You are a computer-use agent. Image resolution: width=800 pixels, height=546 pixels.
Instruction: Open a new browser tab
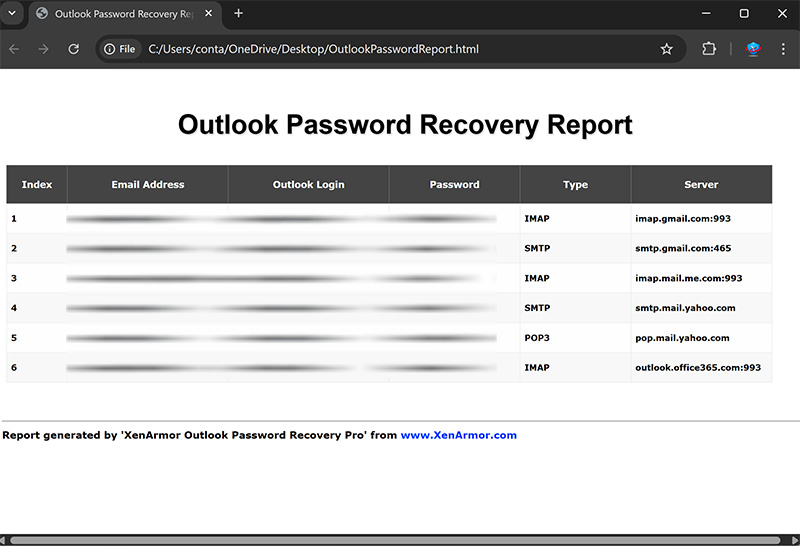click(x=238, y=13)
